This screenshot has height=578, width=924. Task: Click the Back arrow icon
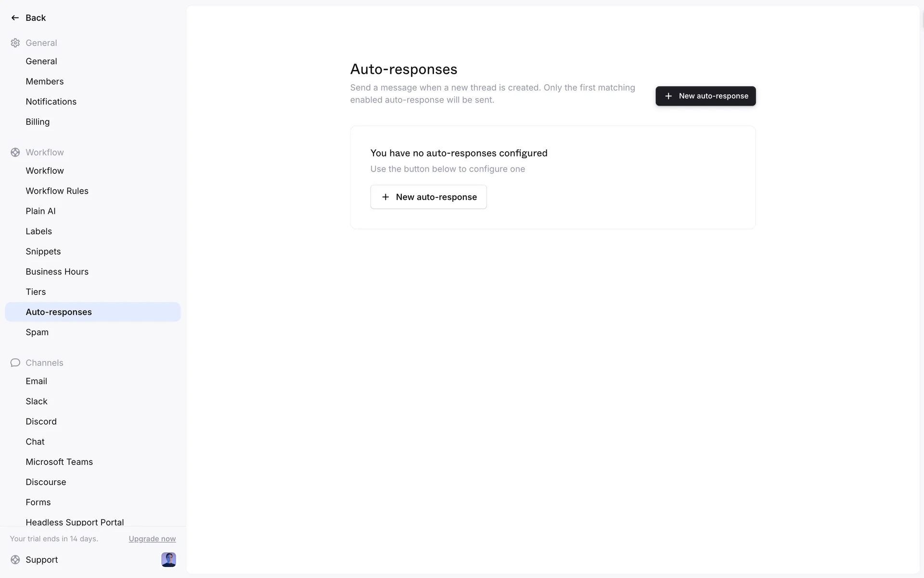15,18
